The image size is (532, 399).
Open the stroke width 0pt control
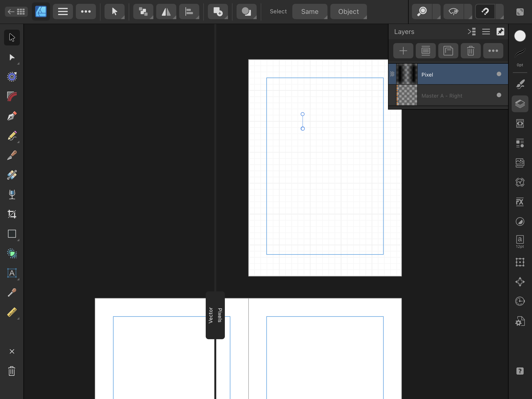[520, 58]
